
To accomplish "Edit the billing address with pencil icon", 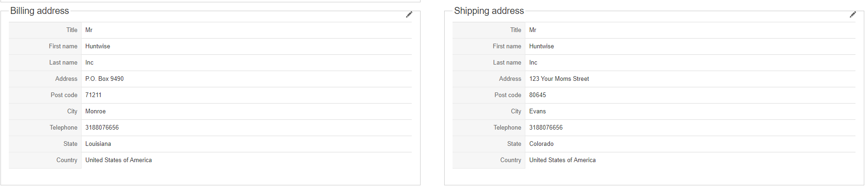I will pyautogui.click(x=409, y=14).
